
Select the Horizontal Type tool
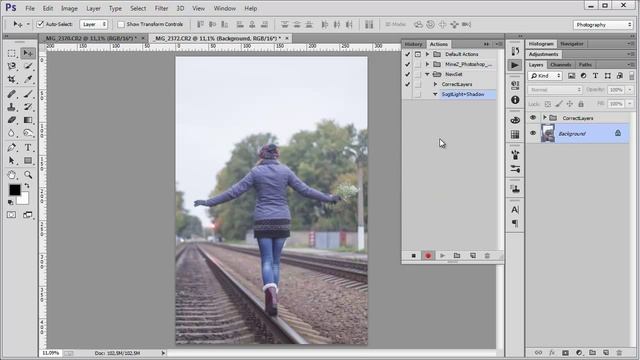(28, 148)
